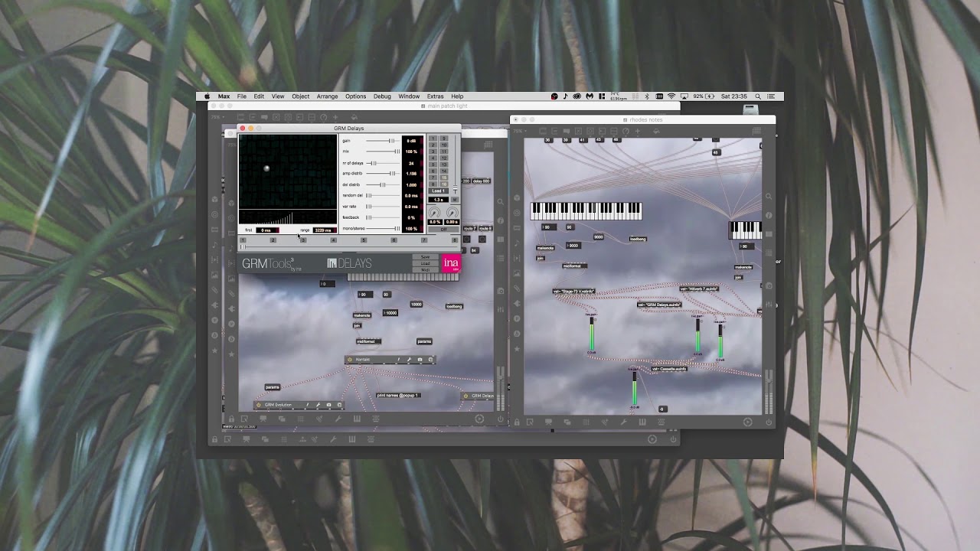Viewport: 980px width, 551px height.
Task: Click plug-in icon in rhodes notes left sidebar
Action: pyautogui.click(x=517, y=304)
